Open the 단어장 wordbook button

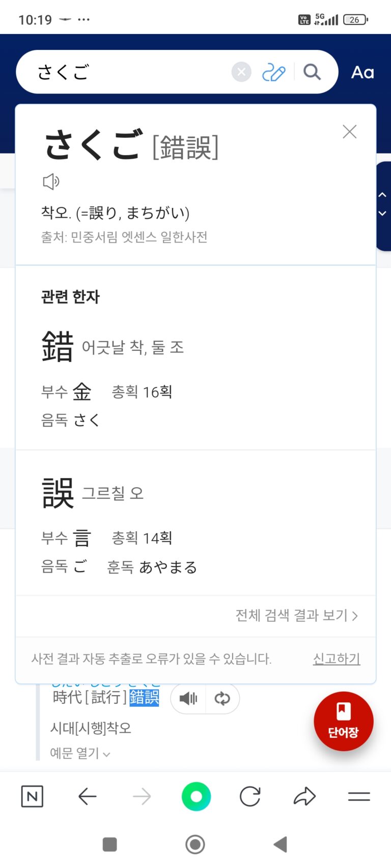[x=344, y=721]
